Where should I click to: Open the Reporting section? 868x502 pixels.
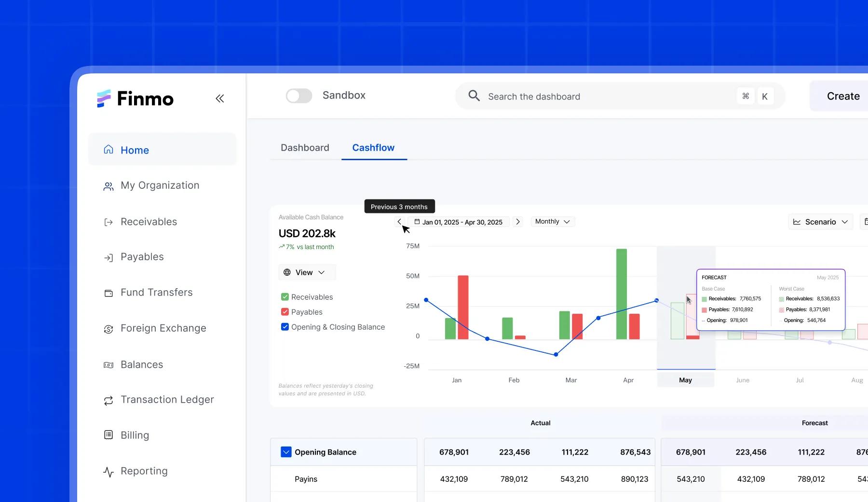pos(144,471)
